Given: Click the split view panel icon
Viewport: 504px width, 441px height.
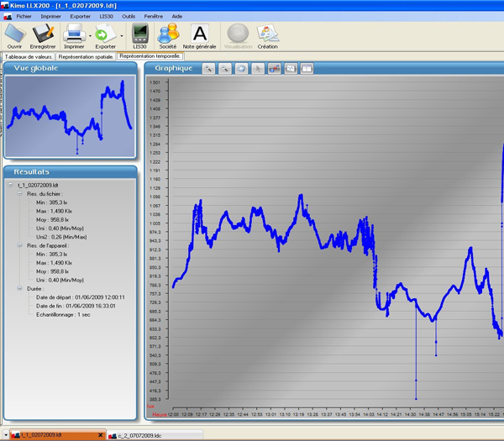Looking at the screenshot, I should 307,69.
